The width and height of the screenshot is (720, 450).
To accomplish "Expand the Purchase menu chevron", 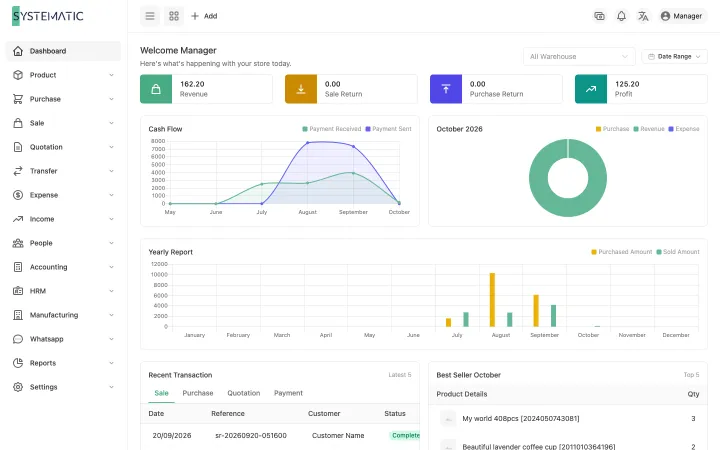I will [111, 99].
